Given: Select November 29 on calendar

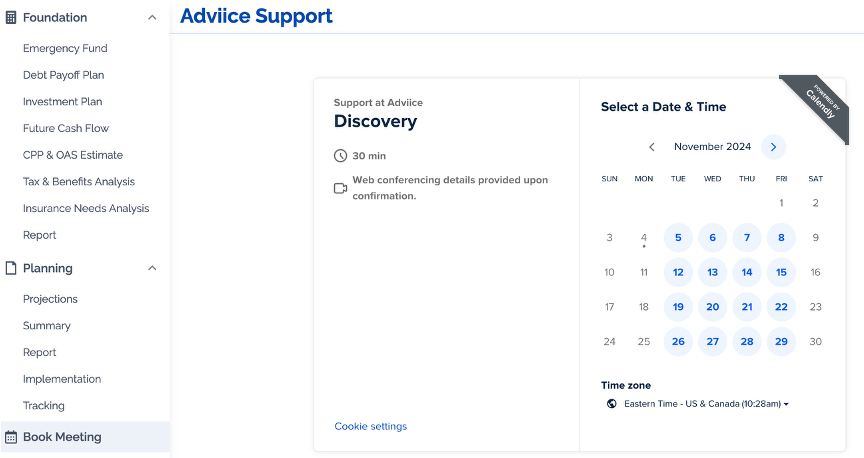Looking at the screenshot, I should tap(781, 342).
